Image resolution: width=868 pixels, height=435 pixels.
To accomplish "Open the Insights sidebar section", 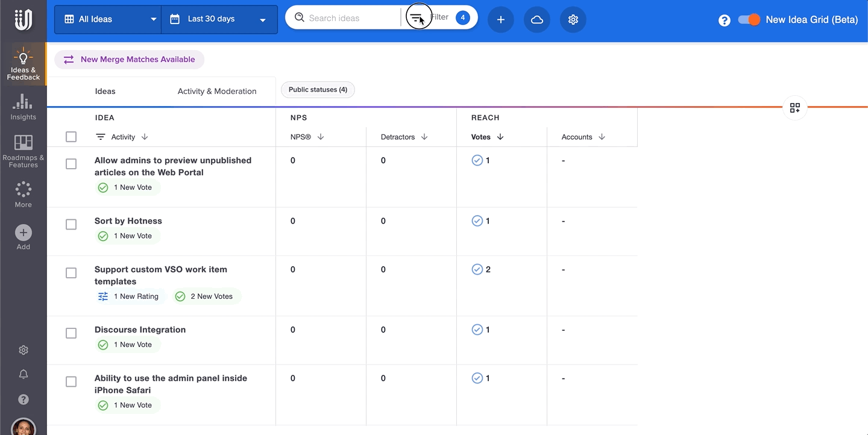I will click(x=23, y=107).
